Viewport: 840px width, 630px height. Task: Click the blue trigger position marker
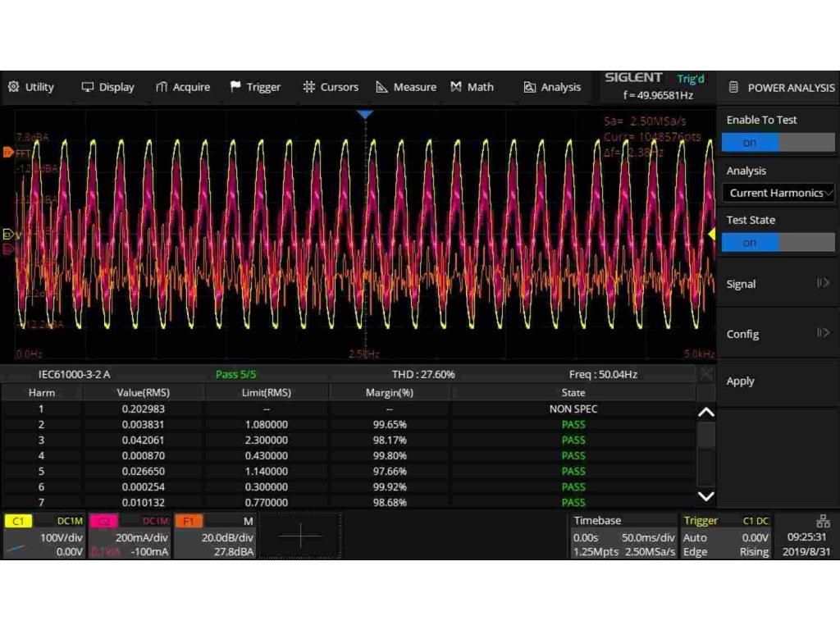point(365,115)
